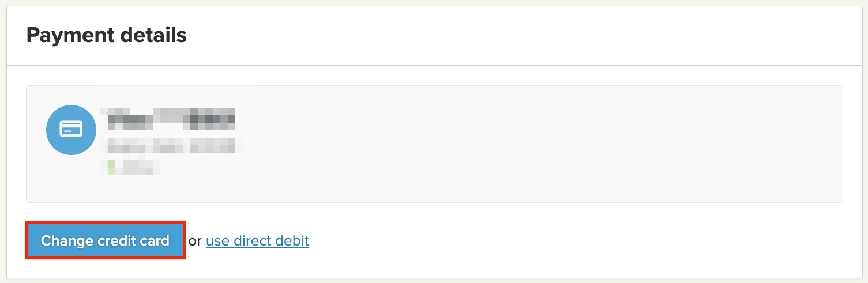
Task: Click the small green blurred status indicator
Action: click(111, 167)
